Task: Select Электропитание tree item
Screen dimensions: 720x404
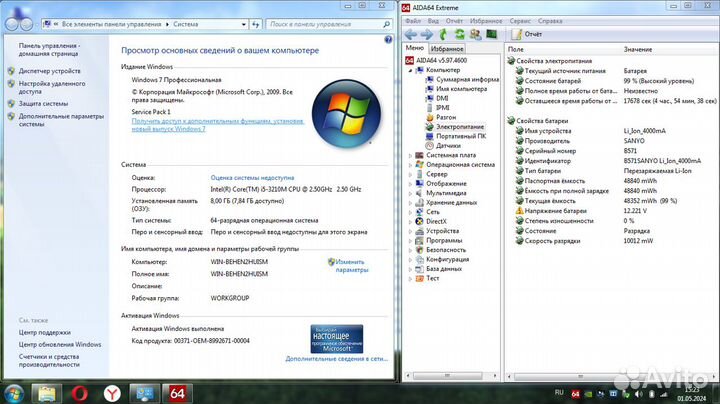Action: pos(455,127)
